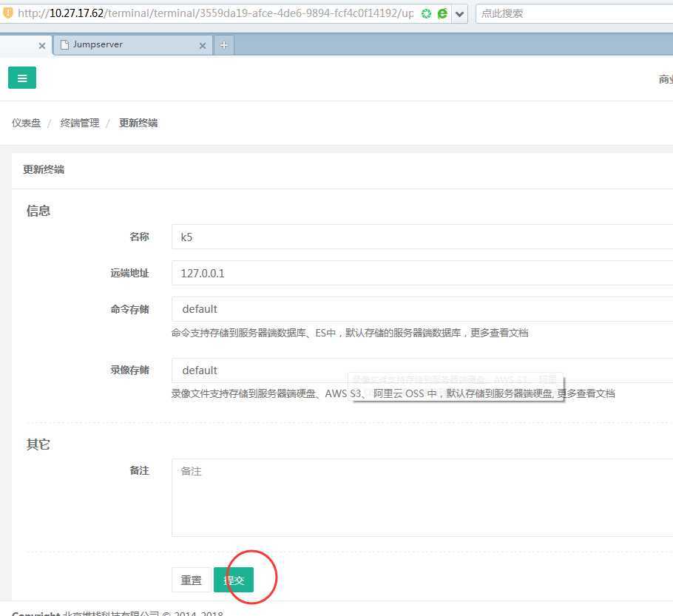Click the 录像存储 help text about AWS S3
Screen dimensions: 673x616
(393, 393)
